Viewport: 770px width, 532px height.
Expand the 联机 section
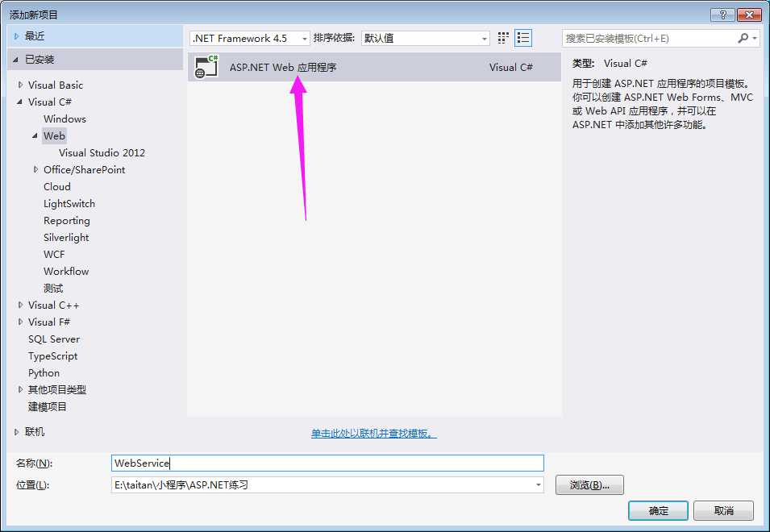pyautogui.click(x=16, y=432)
